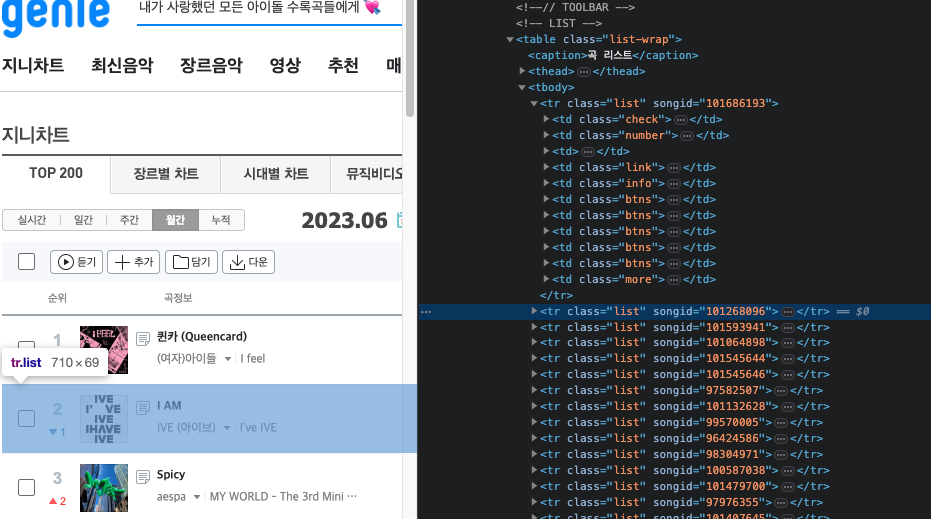Check the checkbox for 퀸카 (Queencard) row
The image size is (931, 519).
coord(27,345)
